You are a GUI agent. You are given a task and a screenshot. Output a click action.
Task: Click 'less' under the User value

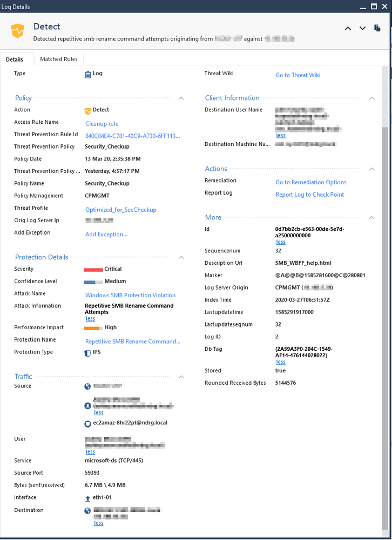point(90,452)
